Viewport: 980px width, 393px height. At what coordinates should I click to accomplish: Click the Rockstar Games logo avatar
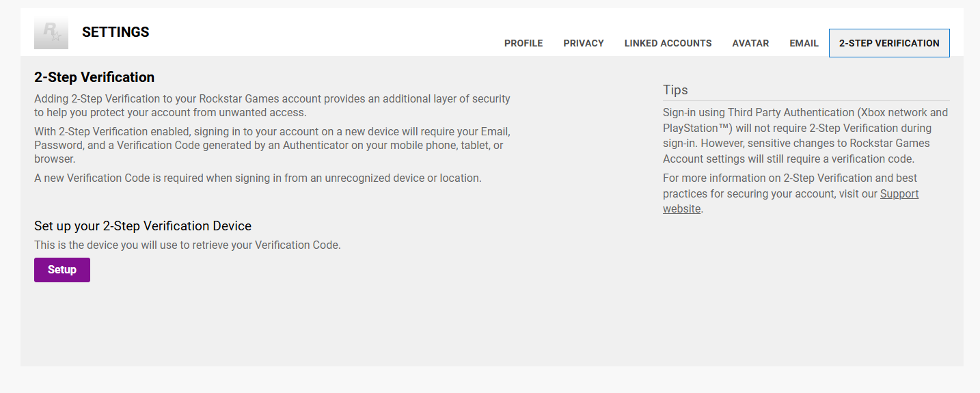(x=51, y=32)
